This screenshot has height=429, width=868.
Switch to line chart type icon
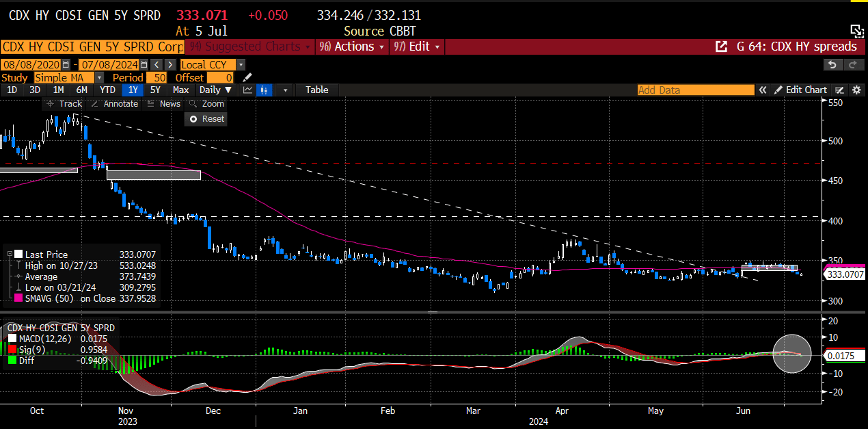(247, 90)
